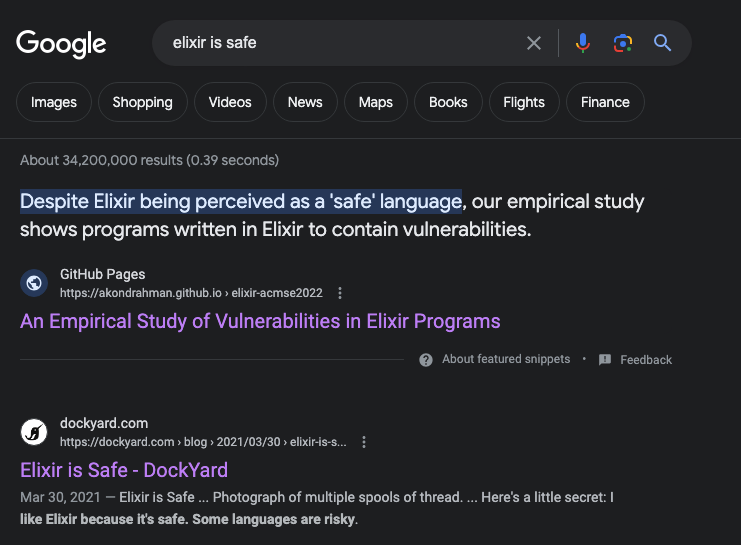Screen dimensions: 741x545
Task: Click the GitHub Pages globe favicon
Action: (34, 283)
